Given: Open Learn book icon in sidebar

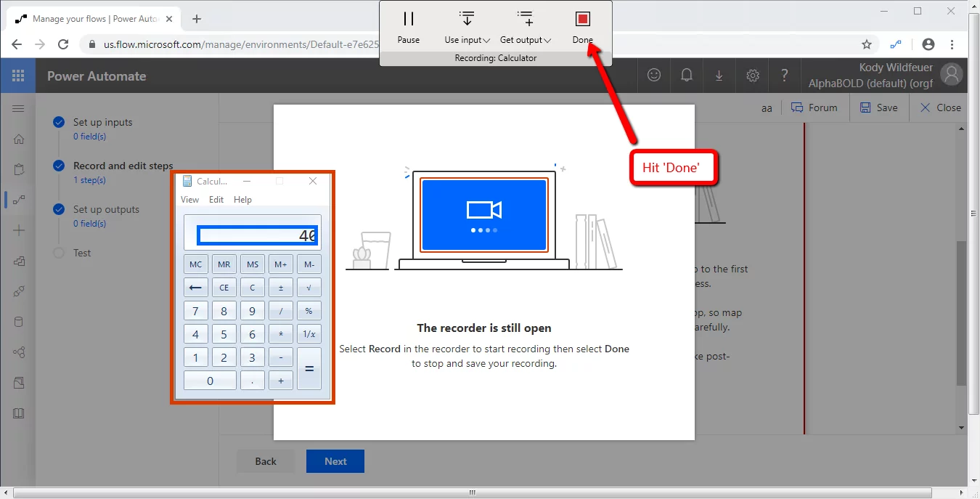Looking at the screenshot, I should click(x=19, y=413).
